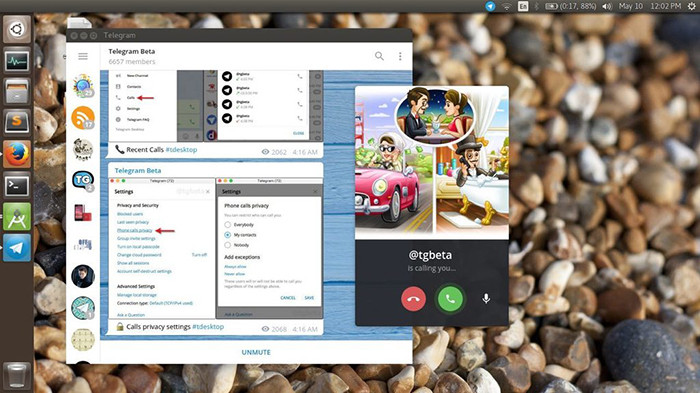Click the 6657 members count
700x393 pixels.
point(132,62)
